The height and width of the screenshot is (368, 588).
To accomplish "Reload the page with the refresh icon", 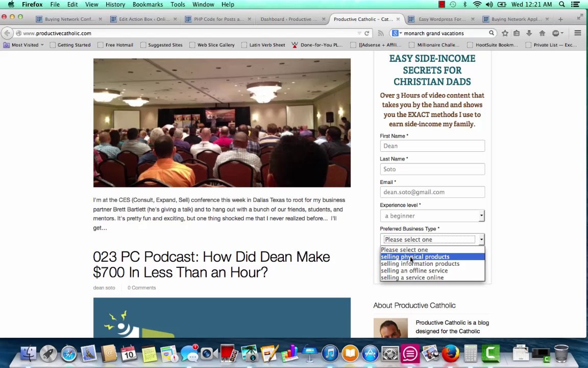I will (x=367, y=33).
